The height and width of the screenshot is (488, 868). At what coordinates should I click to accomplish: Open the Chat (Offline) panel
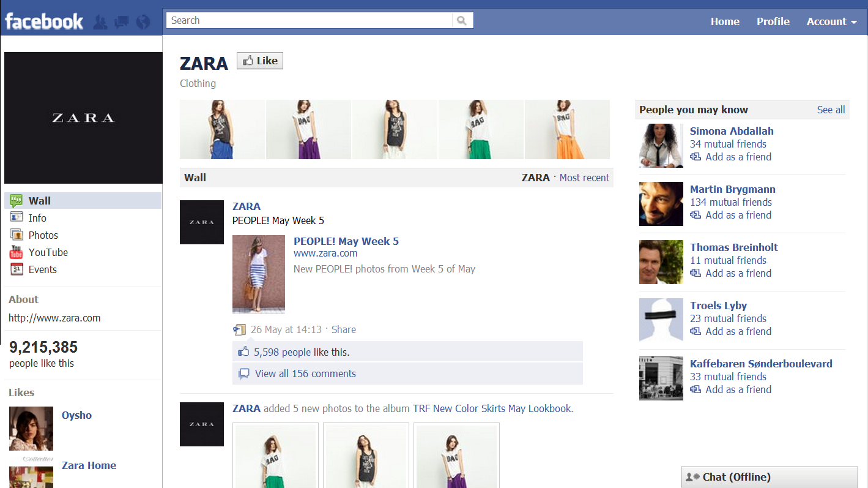pos(769,477)
